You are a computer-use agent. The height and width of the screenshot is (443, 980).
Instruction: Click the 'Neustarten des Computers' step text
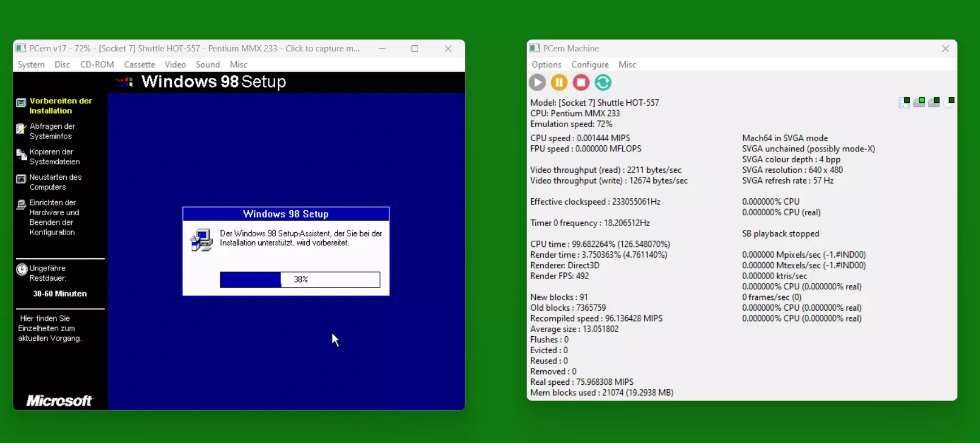pos(55,182)
